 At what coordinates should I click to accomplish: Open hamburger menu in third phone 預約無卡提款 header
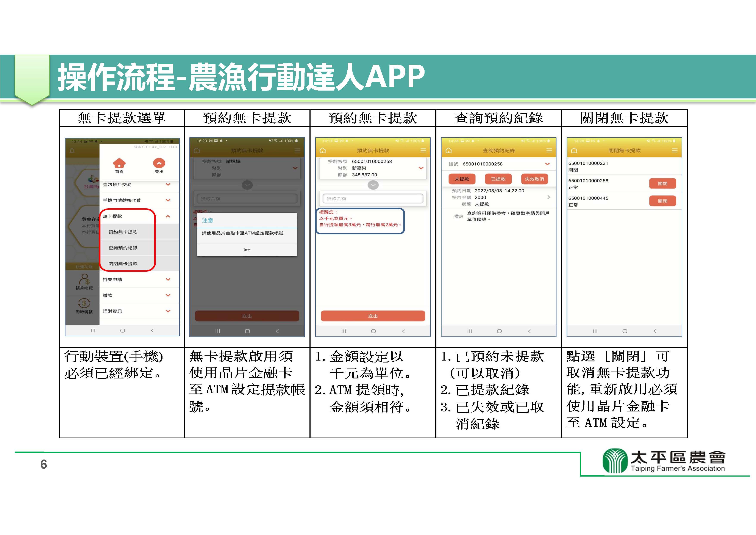pos(423,151)
